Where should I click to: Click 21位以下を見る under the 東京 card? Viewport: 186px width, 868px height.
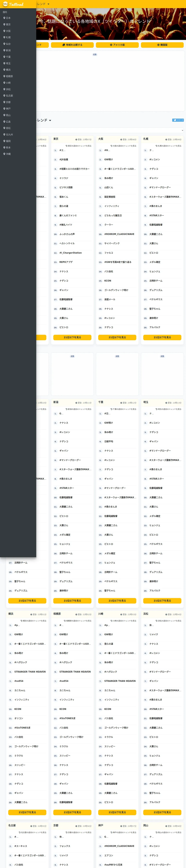[72, 337]
